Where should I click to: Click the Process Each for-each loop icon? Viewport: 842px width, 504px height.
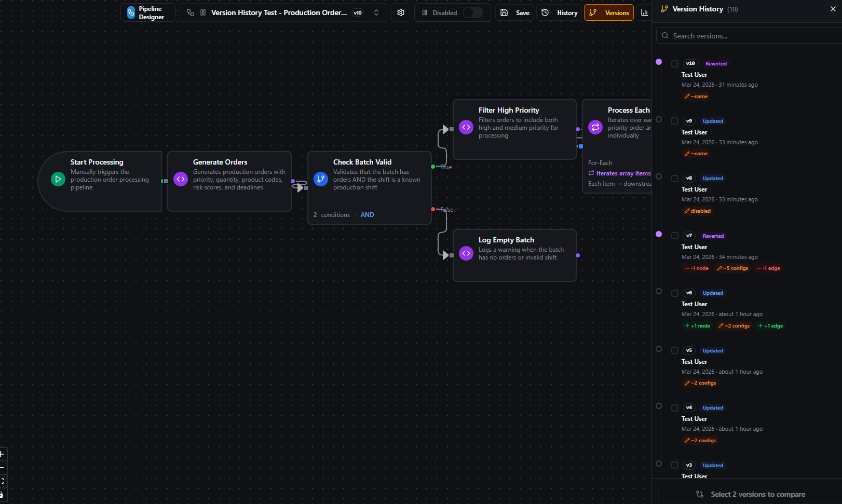(595, 127)
